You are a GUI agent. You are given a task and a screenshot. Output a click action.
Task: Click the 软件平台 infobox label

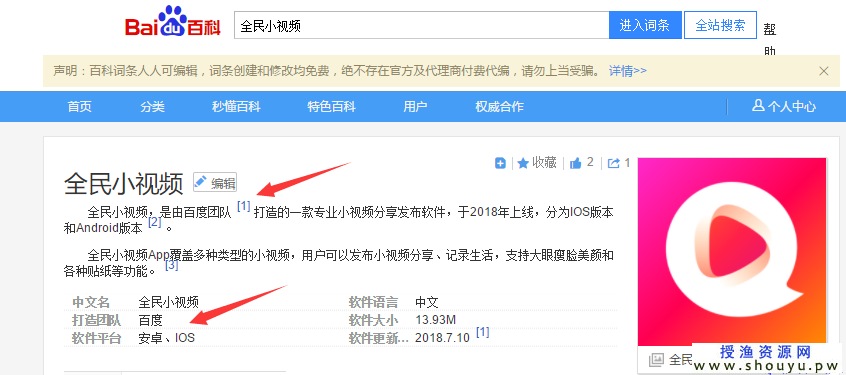pyautogui.click(x=97, y=338)
